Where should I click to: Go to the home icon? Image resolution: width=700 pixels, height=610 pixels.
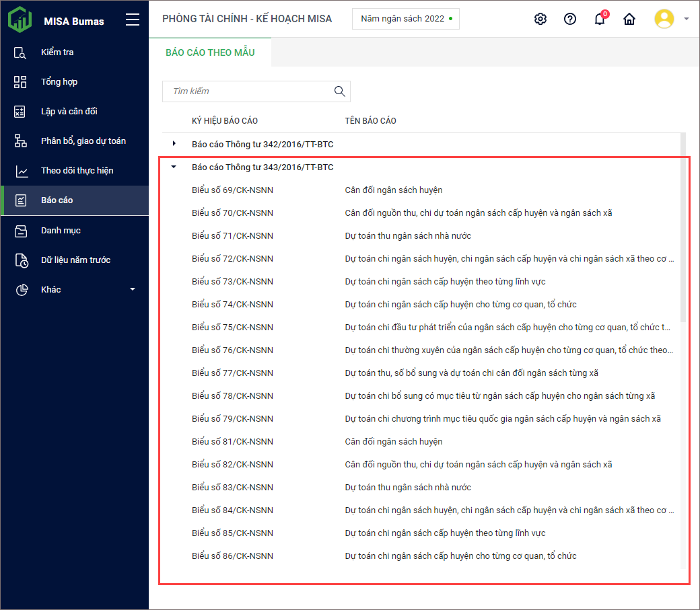click(629, 19)
